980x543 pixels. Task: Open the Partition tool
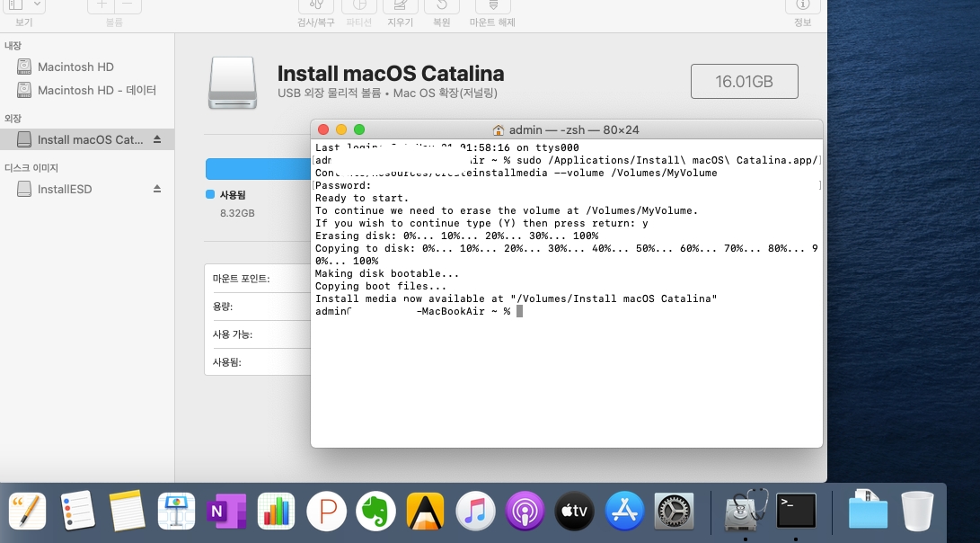(359, 5)
